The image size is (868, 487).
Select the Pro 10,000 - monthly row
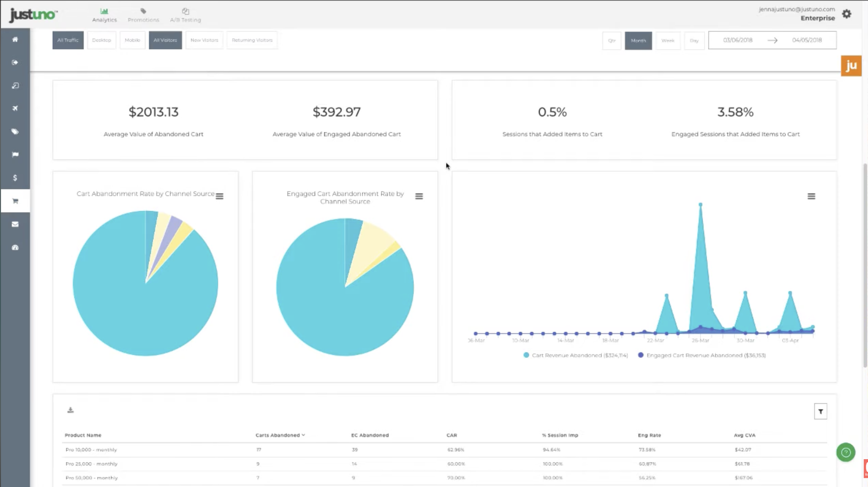pyautogui.click(x=444, y=450)
